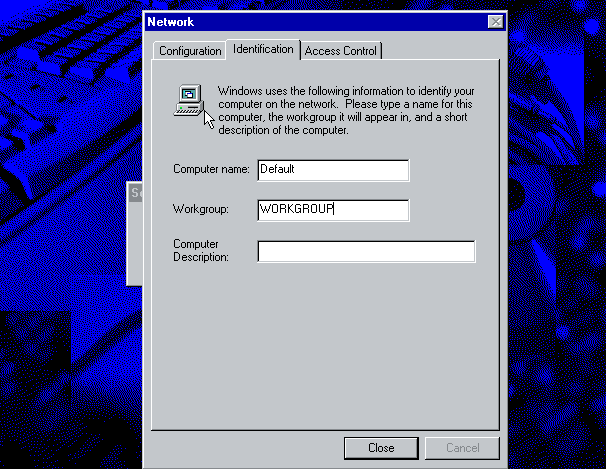Click the "Workgroup:" label
This screenshot has height=469, width=606.
[x=201, y=210]
